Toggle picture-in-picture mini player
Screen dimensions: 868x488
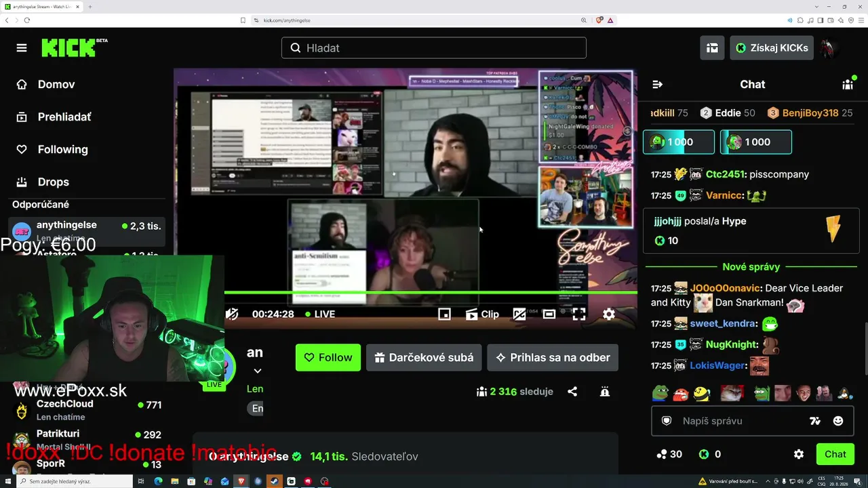click(444, 314)
